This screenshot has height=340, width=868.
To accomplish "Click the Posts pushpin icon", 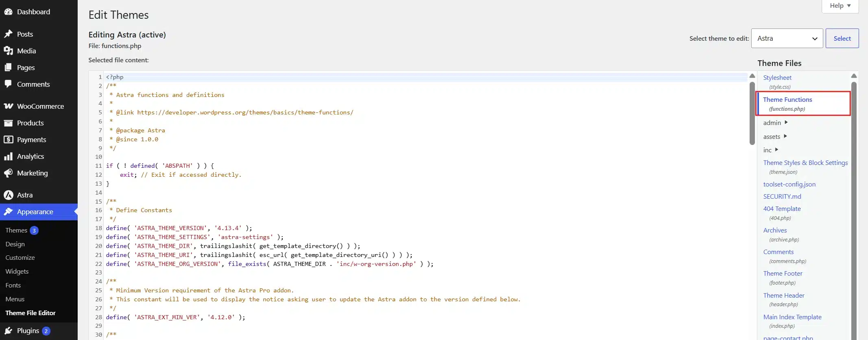I will coord(8,34).
